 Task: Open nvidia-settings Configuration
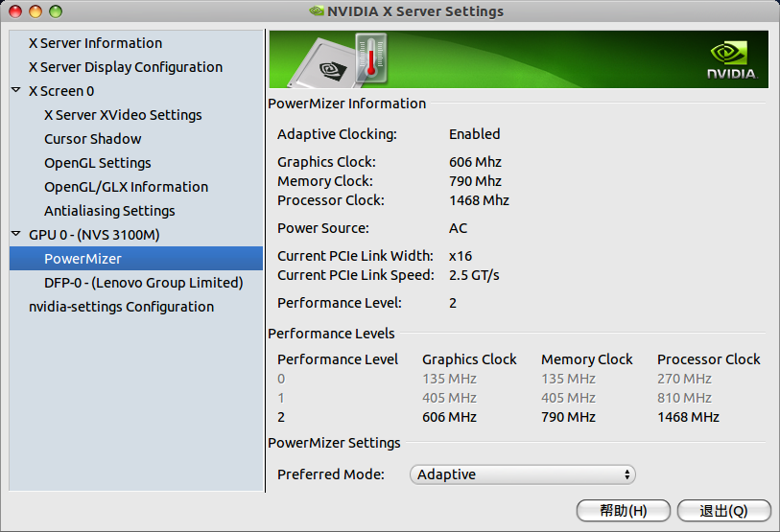[122, 307]
